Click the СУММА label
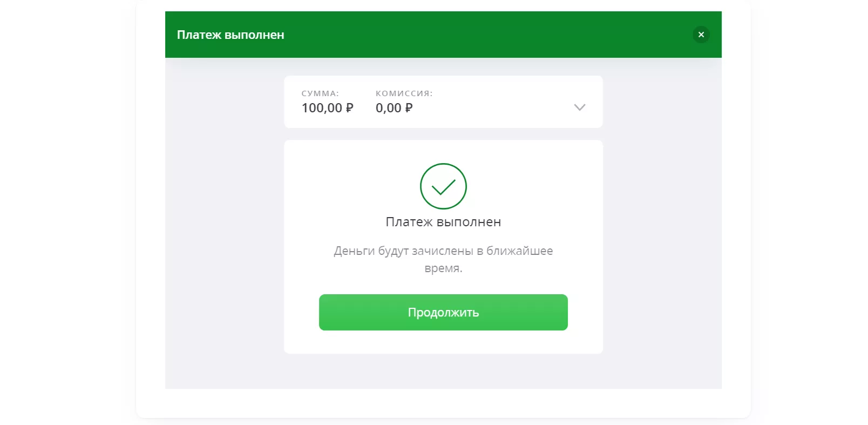 pos(320,93)
